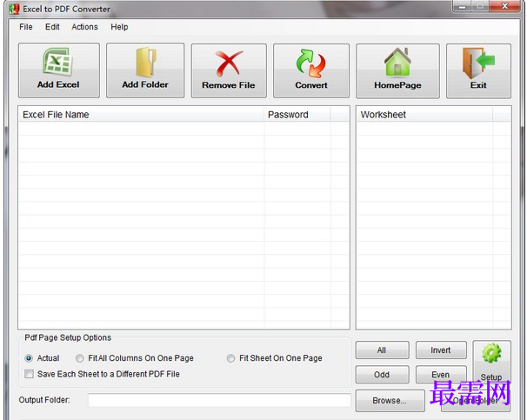Click the Output Folder text field
Viewport: 527px width, 420px height.
[219, 400]
